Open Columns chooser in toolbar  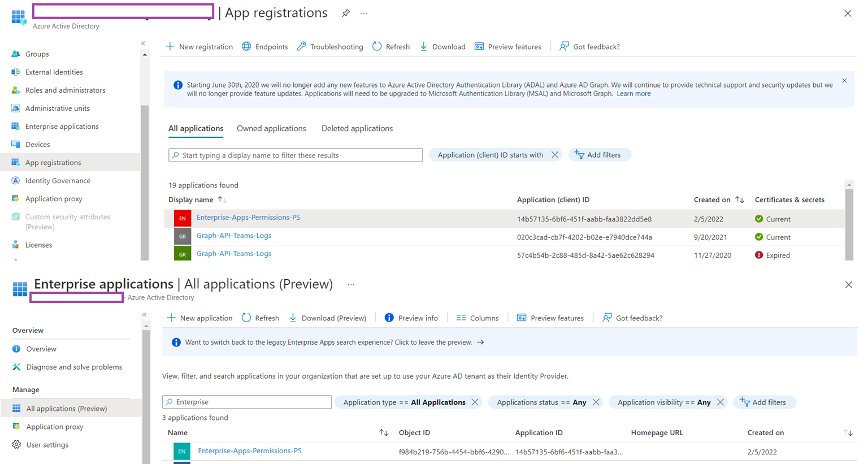click(478, 318)
